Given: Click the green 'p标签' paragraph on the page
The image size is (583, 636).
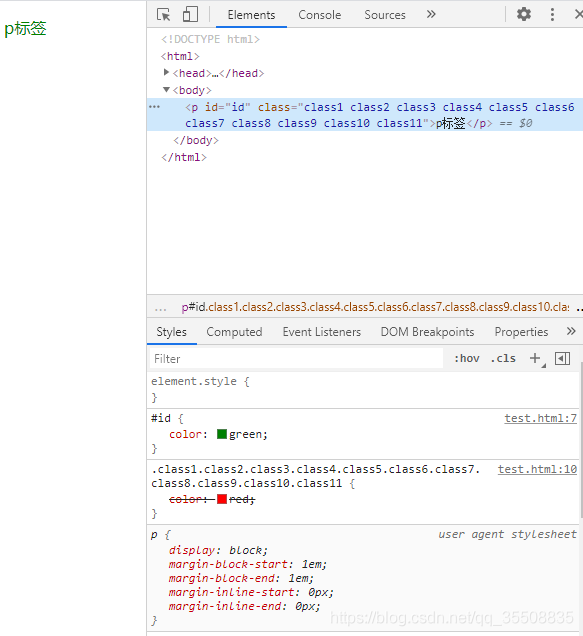Looking at the screenshot, I should click(x=25, y=28).
